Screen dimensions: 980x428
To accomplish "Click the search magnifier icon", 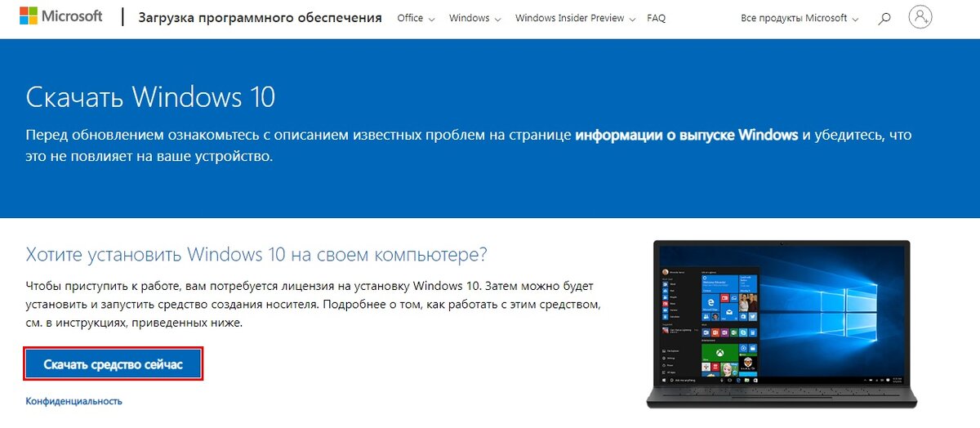I will click(884, 18).
